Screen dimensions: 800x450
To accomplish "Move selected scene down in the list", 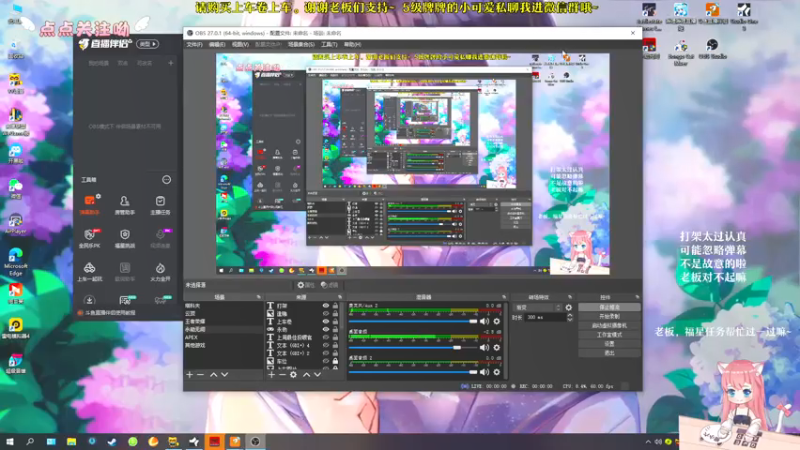I will (224, 375).
